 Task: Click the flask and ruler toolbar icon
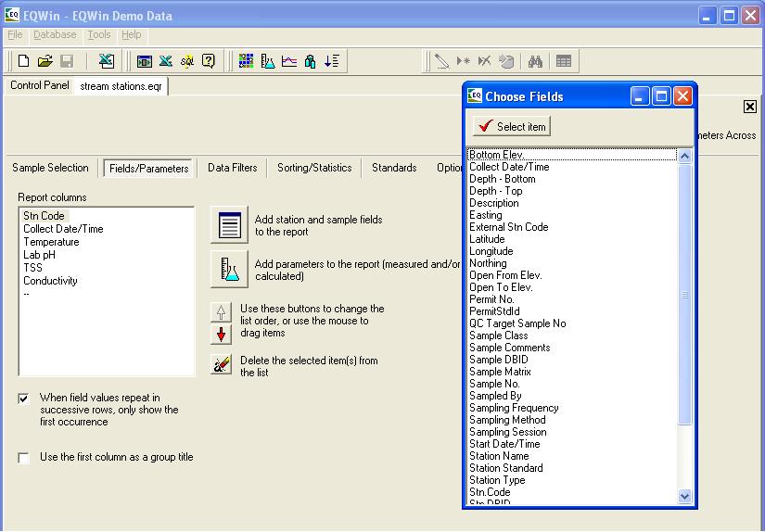(x=268, y=61)
